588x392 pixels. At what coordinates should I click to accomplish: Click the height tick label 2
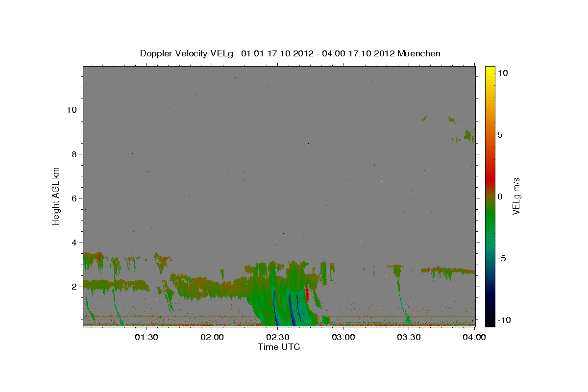[x=75, y=287]
